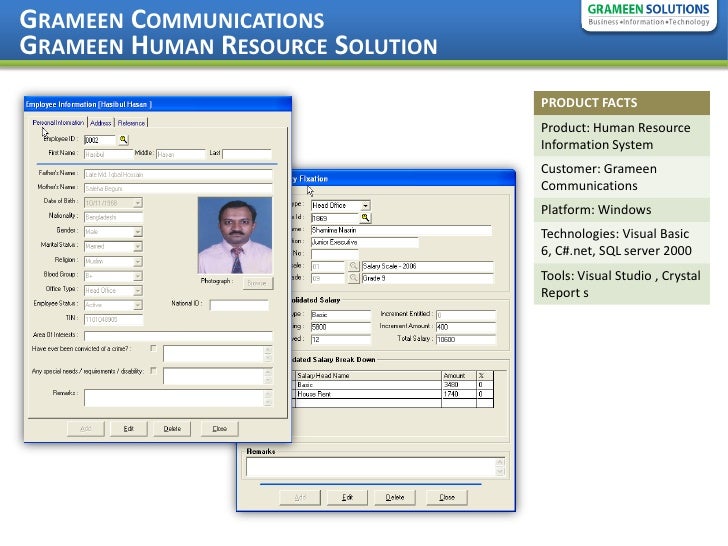
Task: Switch to the Address tab
Action: (101, 123)
